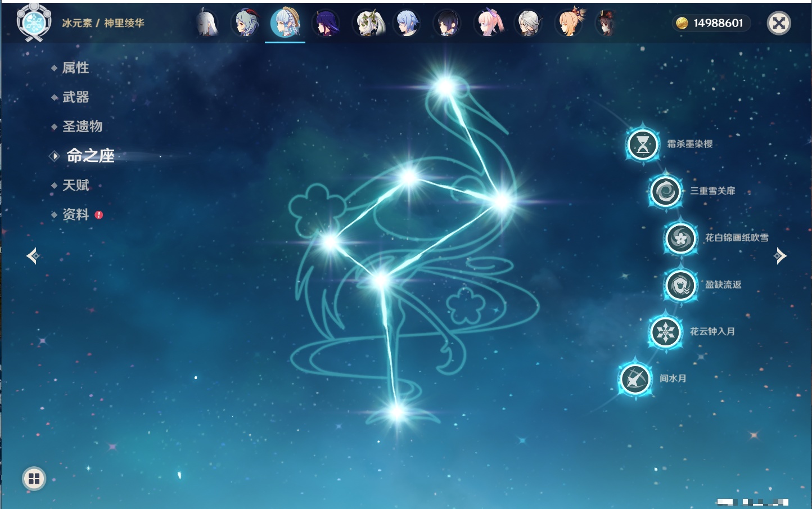Click the 花白锦画纸吹雪 label
The width and height of the screenshot is (812, 509).
pos(737,238)
